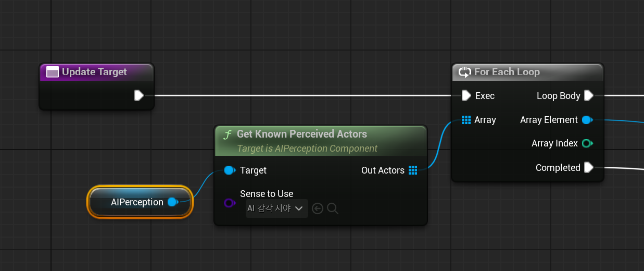Image resolution: width=644 pixels, height=271 pixels.
Task: Click the function icon on Get Known Perceived Actors
Action: [228, 134]
